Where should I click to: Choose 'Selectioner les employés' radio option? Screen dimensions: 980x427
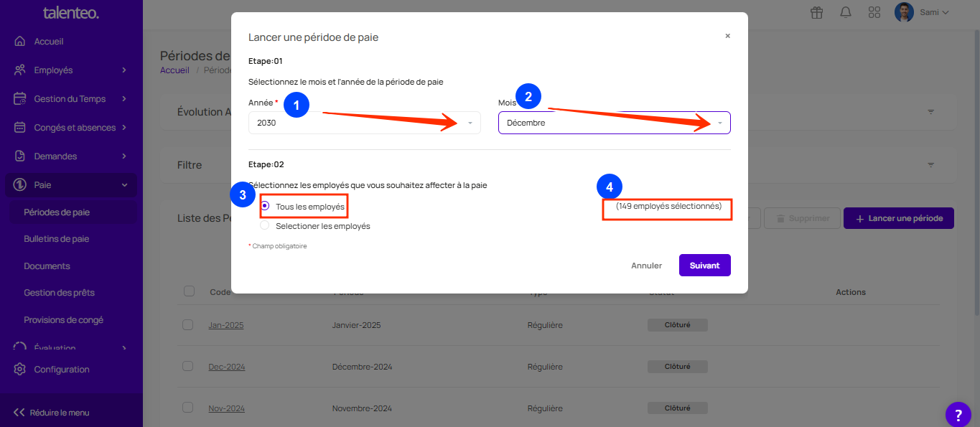(265, 225)
